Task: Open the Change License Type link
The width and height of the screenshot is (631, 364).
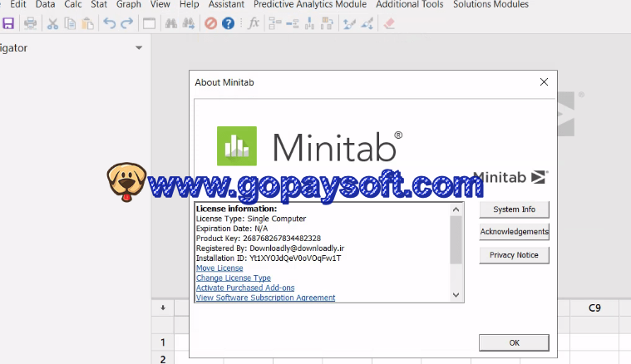Action: [234, 278]
